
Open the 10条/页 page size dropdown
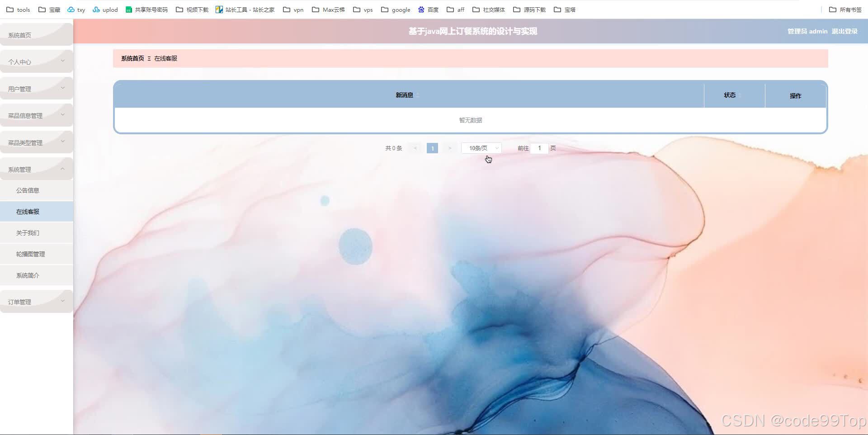(481, 148)
